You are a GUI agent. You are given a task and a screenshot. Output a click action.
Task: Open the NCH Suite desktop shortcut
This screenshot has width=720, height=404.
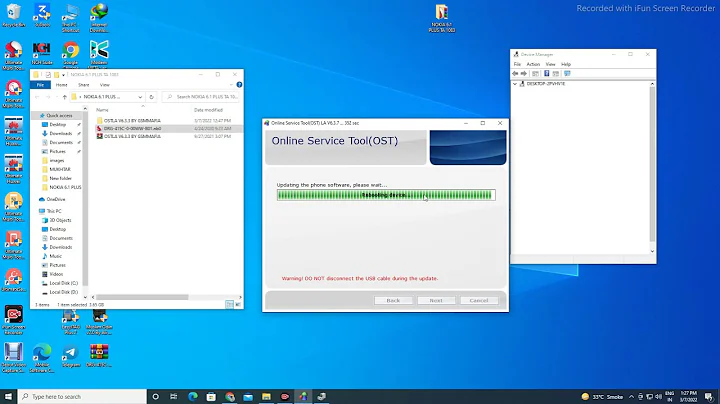click(42, 53)
